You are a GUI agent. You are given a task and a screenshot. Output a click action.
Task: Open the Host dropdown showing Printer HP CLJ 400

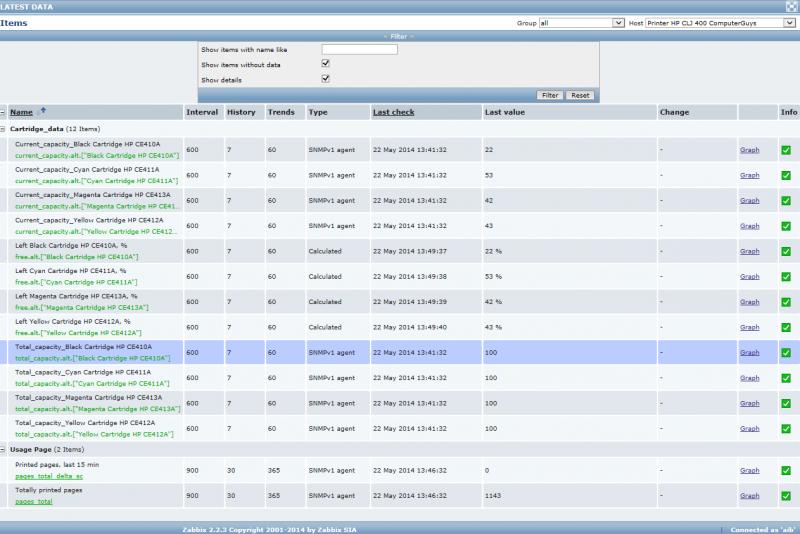tap(716, 22)
